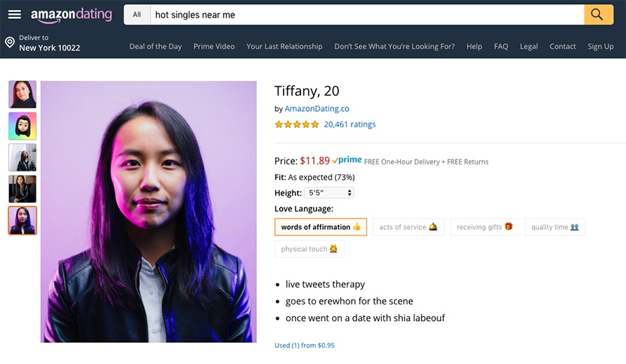Open the hamburger menu icon
Screen dimensions: 626x364
tap(15, 15)
